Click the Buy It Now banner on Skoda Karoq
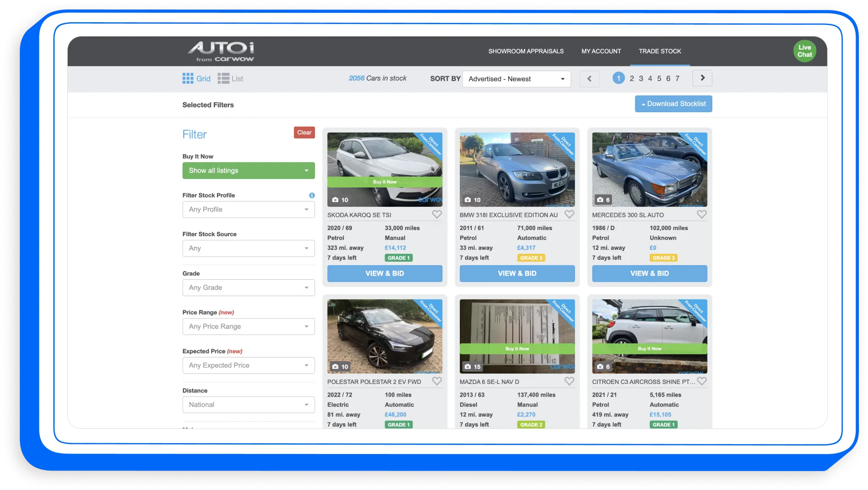This screenshot has width=868, height=490. tap(385, 182)
